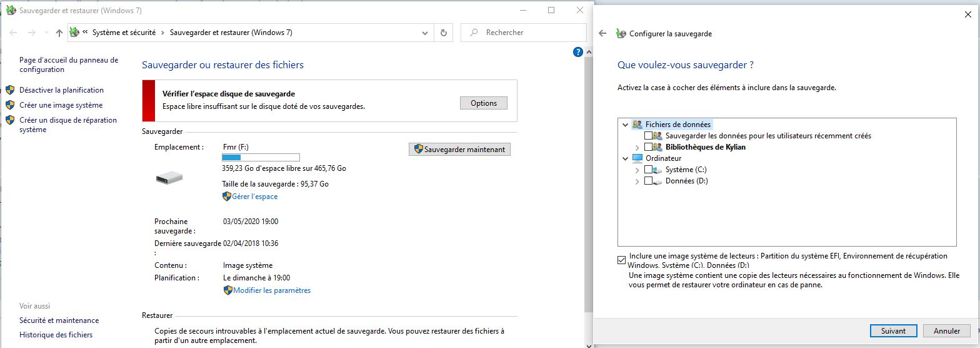The image size is (980, 348).
Task: Click shield icon next to Créer un disque de réparation
Action: (x=10, y=120)
